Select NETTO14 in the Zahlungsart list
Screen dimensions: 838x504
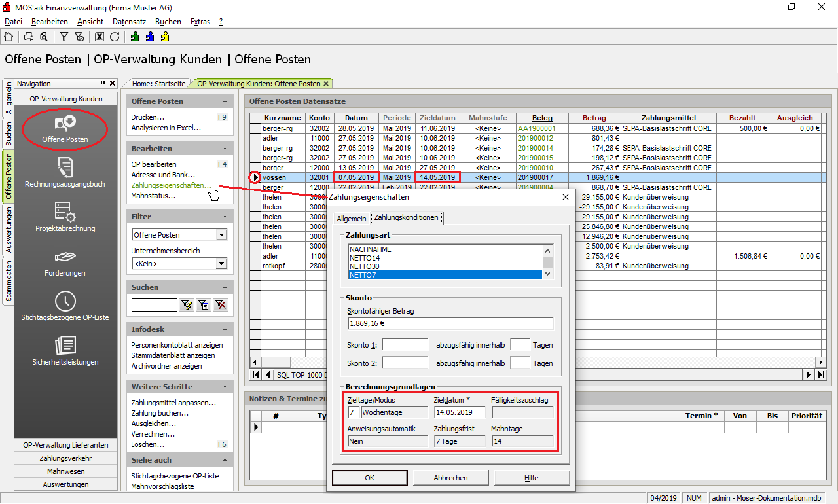pyautogui.click(x=365, y=258)
